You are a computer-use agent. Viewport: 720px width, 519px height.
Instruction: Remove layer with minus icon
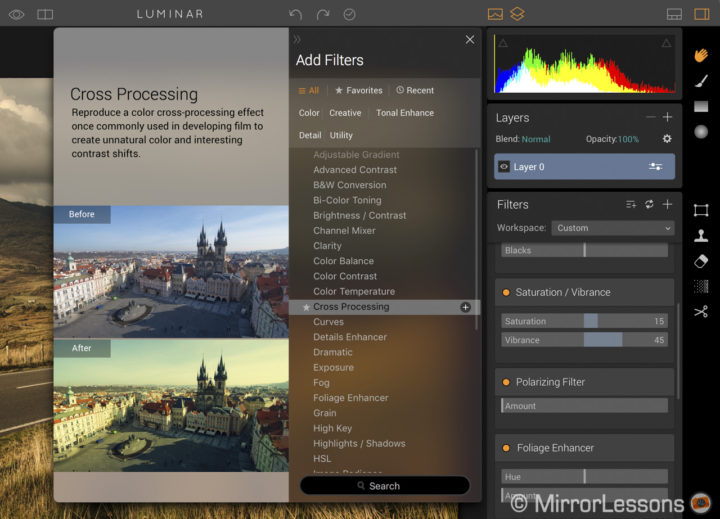tap(650, 117)
